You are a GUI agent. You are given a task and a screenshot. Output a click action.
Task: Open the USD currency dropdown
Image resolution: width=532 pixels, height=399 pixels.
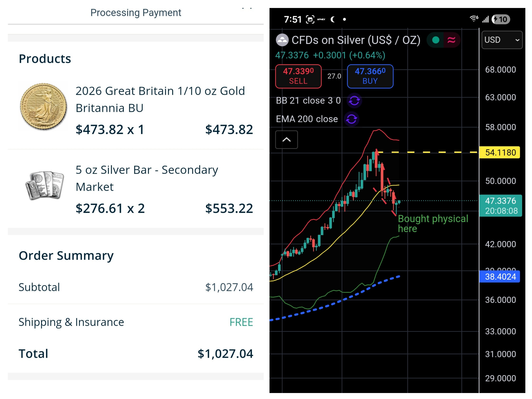[502, 40]
